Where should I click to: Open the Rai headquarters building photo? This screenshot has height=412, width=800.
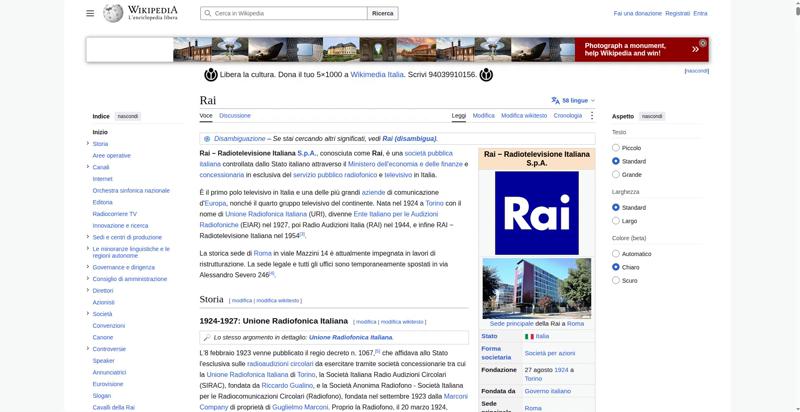pos(537,288)
